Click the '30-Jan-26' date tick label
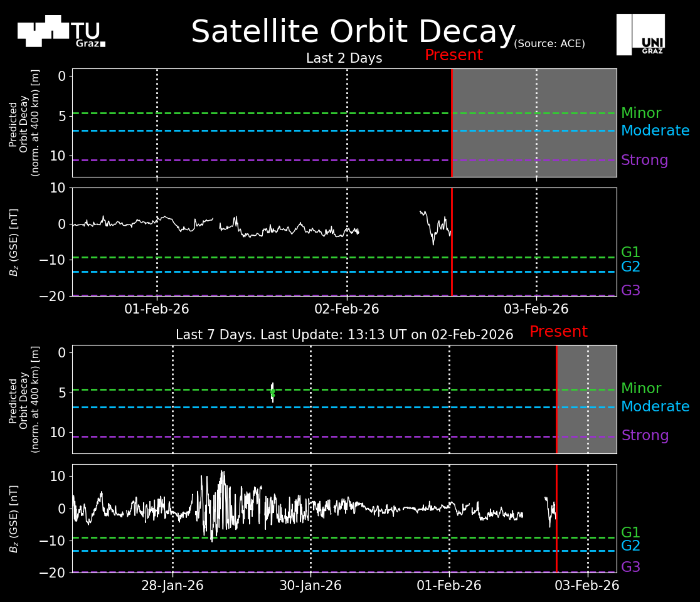 click(310, 586)
